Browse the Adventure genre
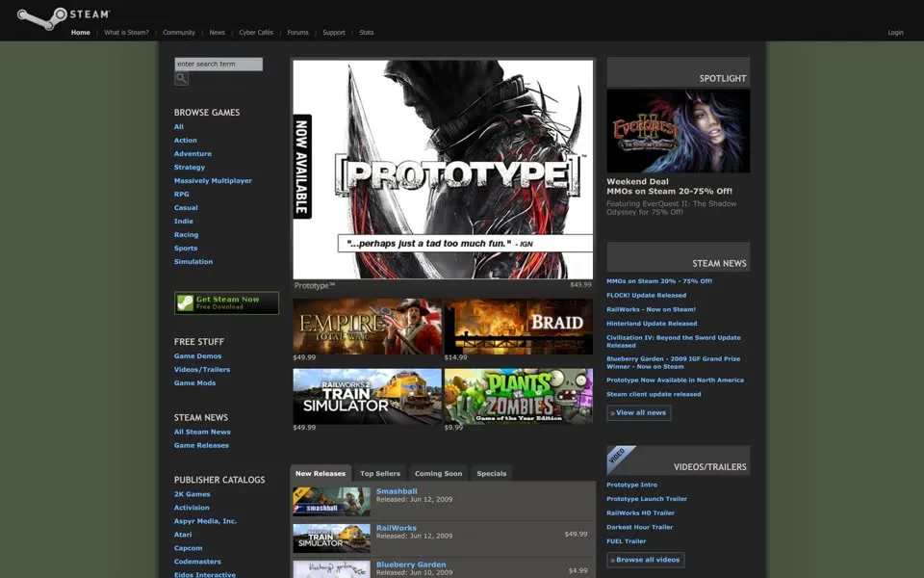 click(192, 154)
